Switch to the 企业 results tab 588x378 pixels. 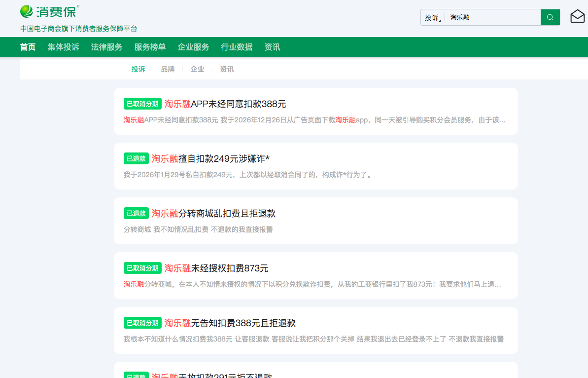197,69
